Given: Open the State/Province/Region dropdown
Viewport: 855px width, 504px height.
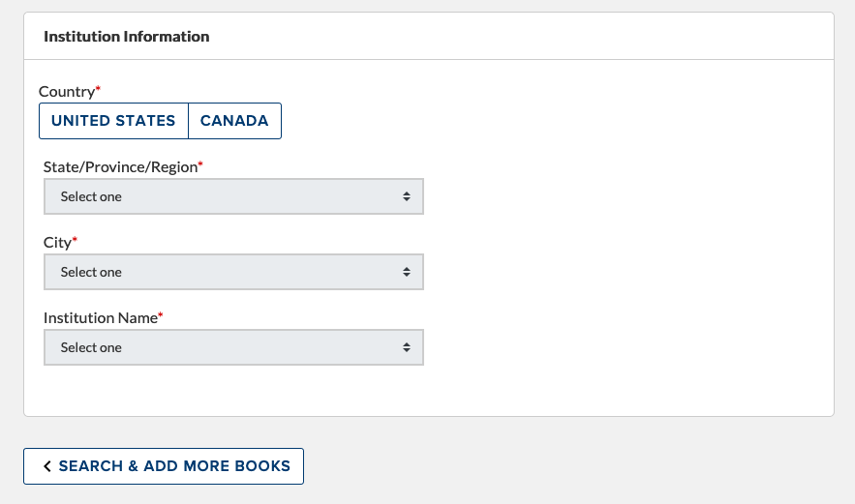Looking at the screenshot, I should coord(233,196).
